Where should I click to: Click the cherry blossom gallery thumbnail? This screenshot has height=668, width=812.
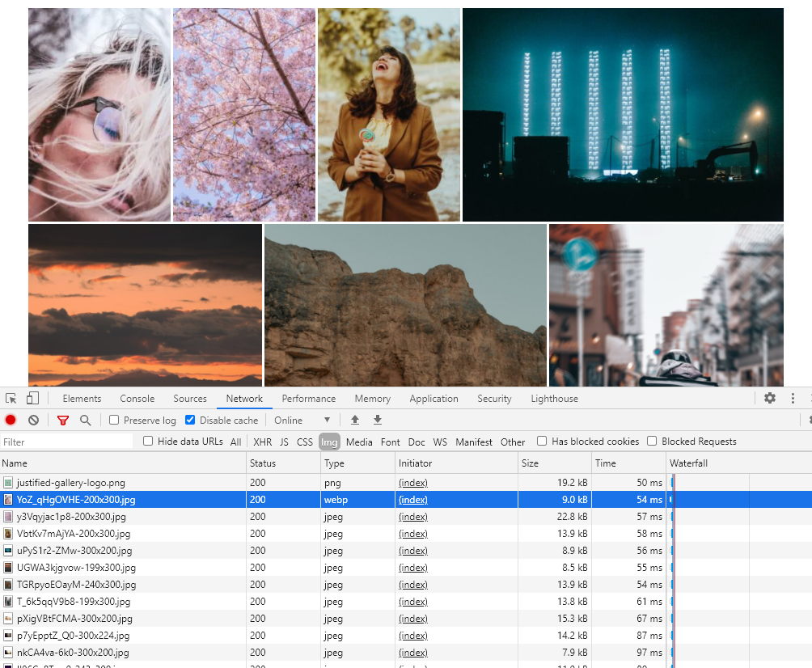click(x=244, y=115)
